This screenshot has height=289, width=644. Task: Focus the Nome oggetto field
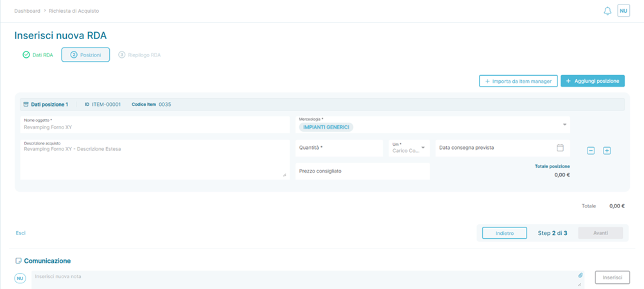point(155,125)
